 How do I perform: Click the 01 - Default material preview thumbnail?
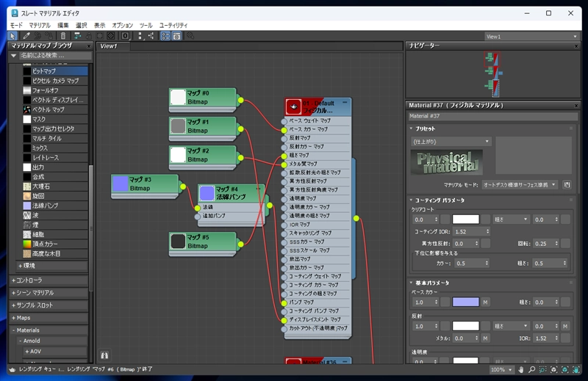[x=293, y=106]
